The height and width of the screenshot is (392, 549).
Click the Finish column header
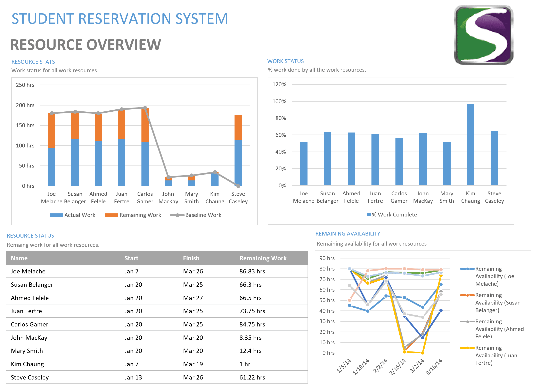point(191,258)
